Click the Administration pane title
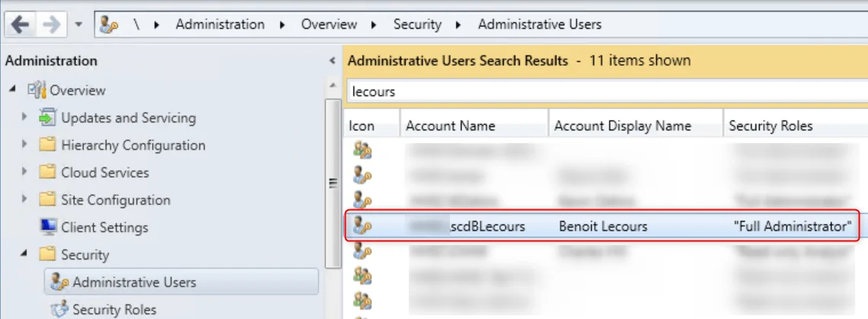Viewport: 868px width, 319px height. coord(51,60)
